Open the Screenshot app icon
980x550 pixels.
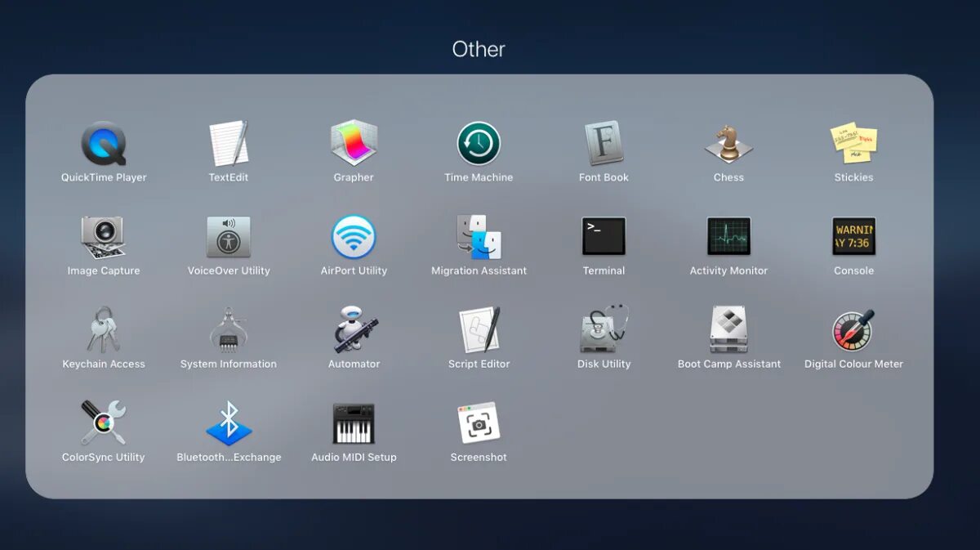[x=479, y=424]
